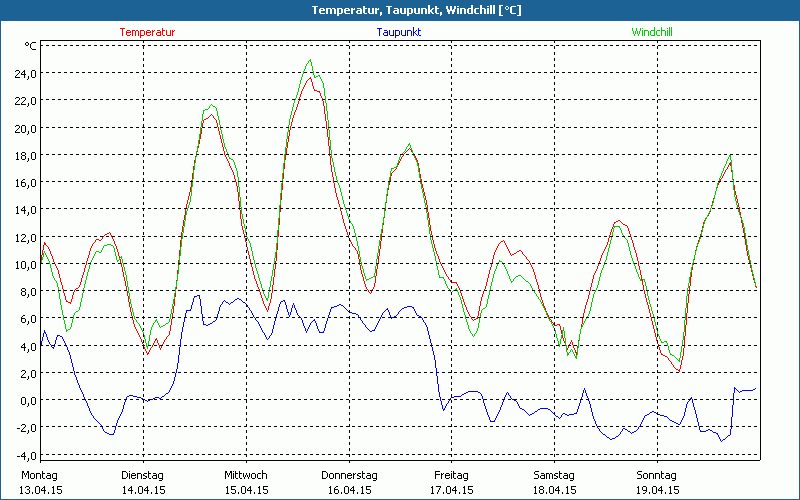Click the 19.04.15 date label
The image size is (800, 500).
[x=657, y=490]
